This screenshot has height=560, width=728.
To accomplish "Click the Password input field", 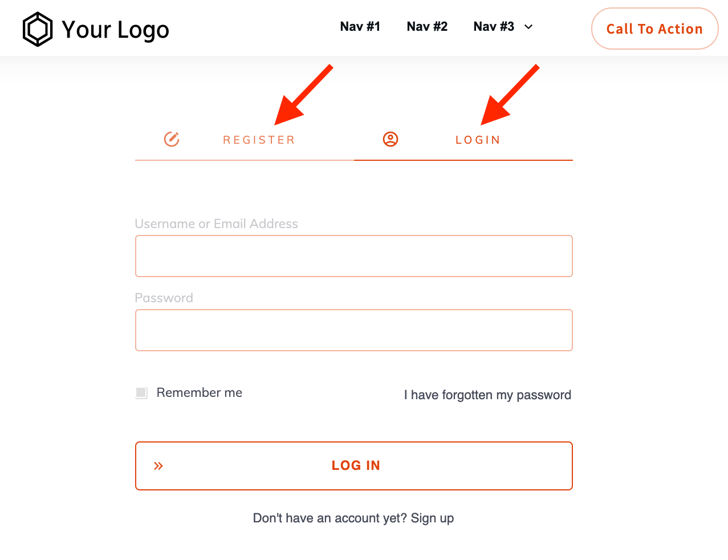I will click(x=353, y=330).
